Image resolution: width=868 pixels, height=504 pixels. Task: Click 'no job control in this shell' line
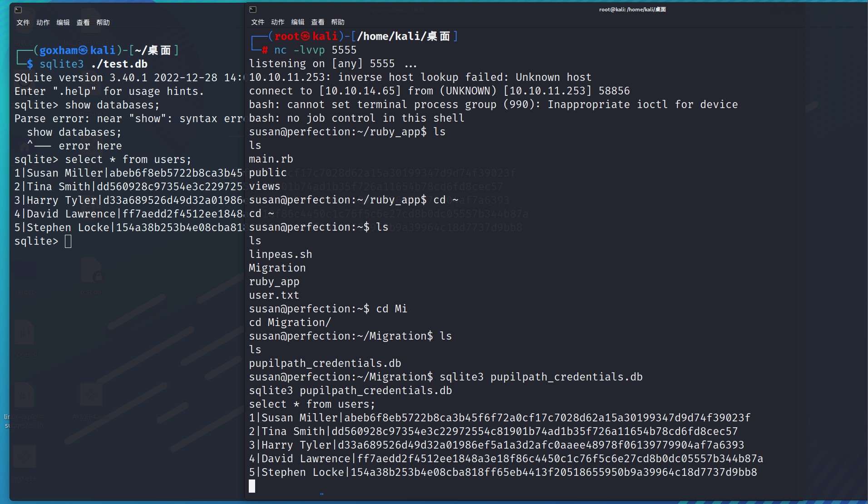(356, 118)
